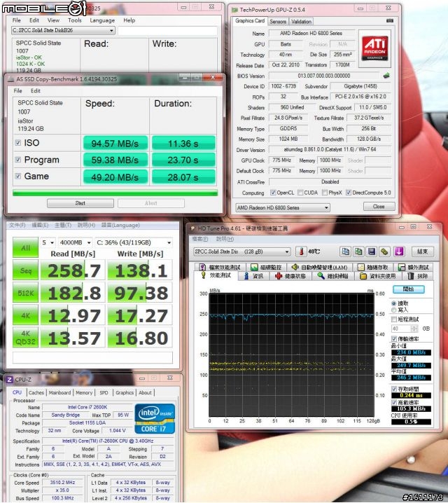Viewport: 448px width, 503px height.
Task: Click Caches tab in CPU-Z
Action: coord(36,392)
